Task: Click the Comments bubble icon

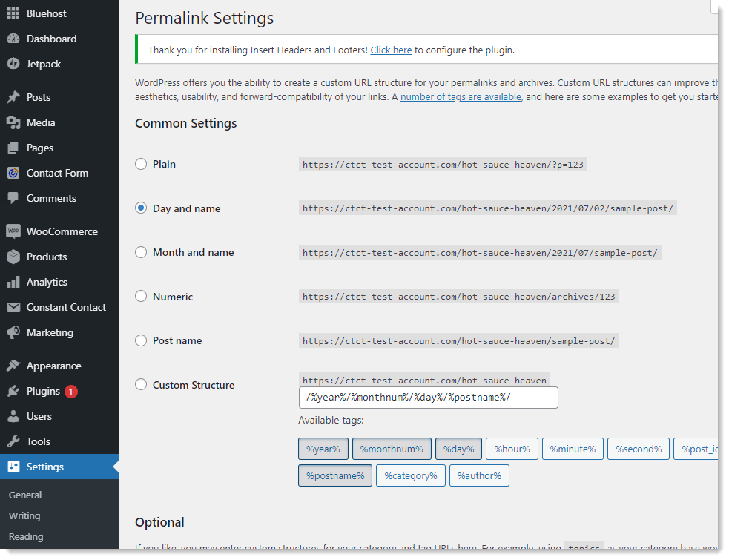Action: pyautogui.click(x=13, y=198)
